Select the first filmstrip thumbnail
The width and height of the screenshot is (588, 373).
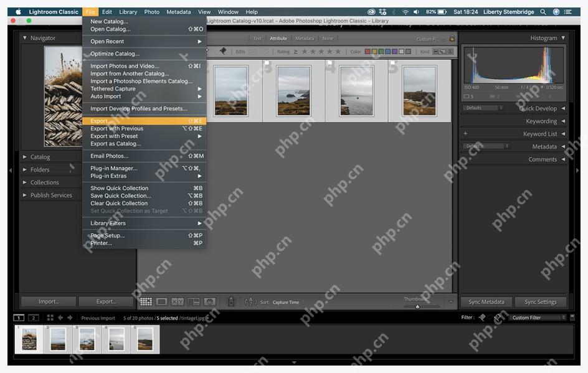coord(29,339)
